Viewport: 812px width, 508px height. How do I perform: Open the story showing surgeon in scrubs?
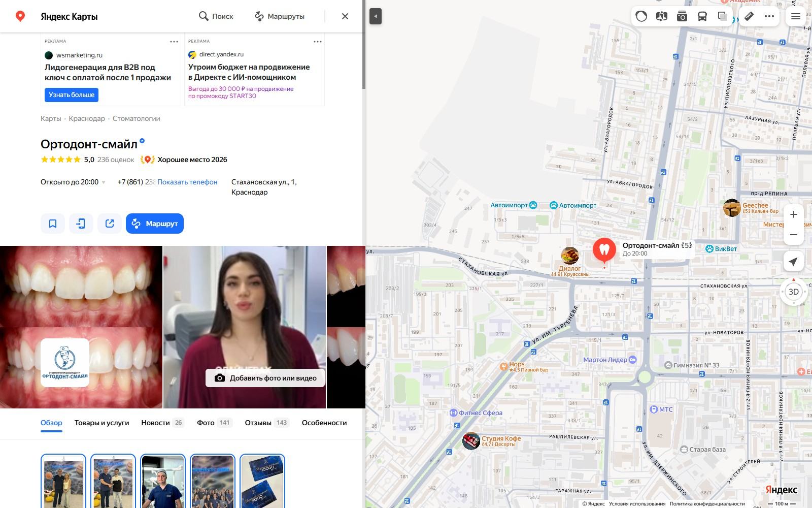click(x=163, y=481)
